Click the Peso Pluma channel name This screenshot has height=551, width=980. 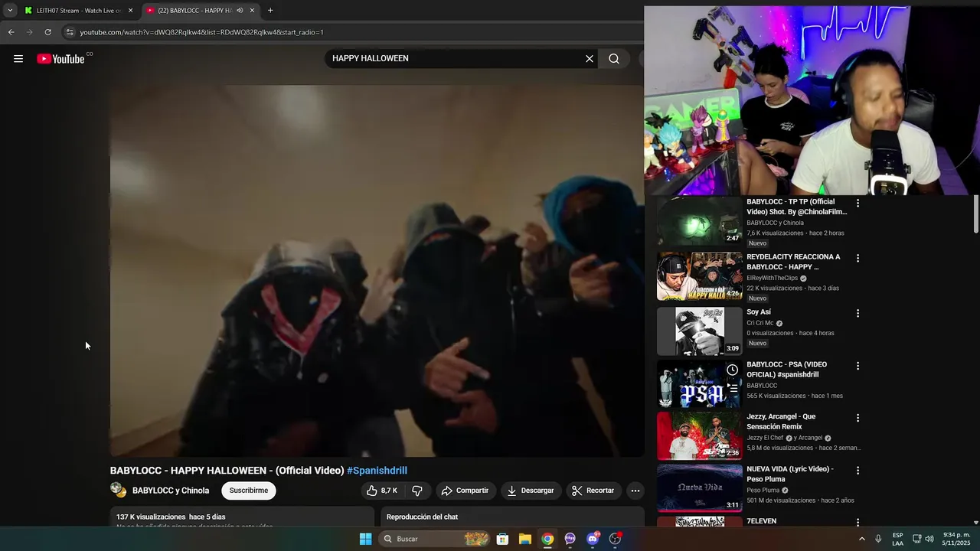(763, 490)
